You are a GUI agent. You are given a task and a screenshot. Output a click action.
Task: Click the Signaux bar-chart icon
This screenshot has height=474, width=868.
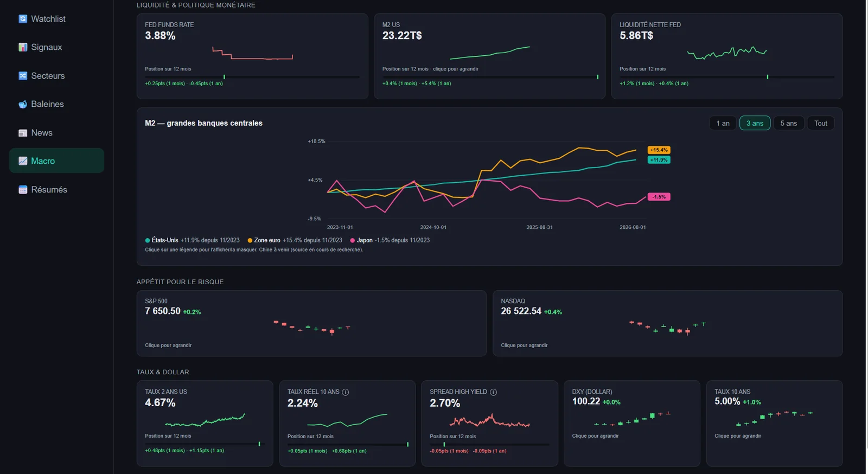[x=23, y=47]
